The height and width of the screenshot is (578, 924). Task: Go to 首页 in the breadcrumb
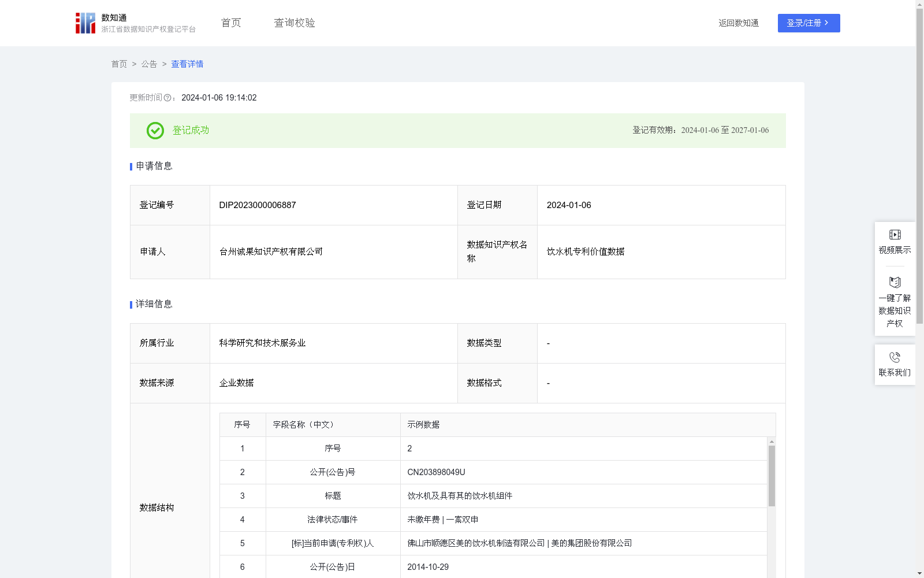pos(119,64)
